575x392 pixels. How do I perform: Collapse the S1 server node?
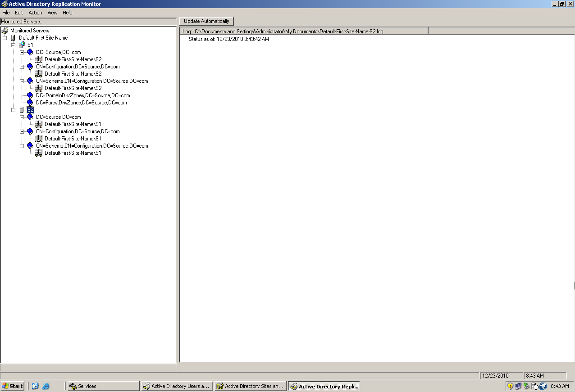tap(13, 45)
